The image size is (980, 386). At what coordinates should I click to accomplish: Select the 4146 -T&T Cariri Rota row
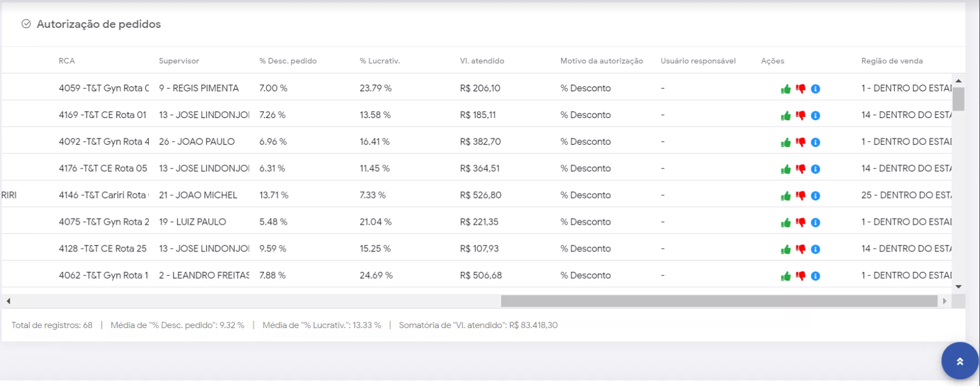click(x=102, y=195)
